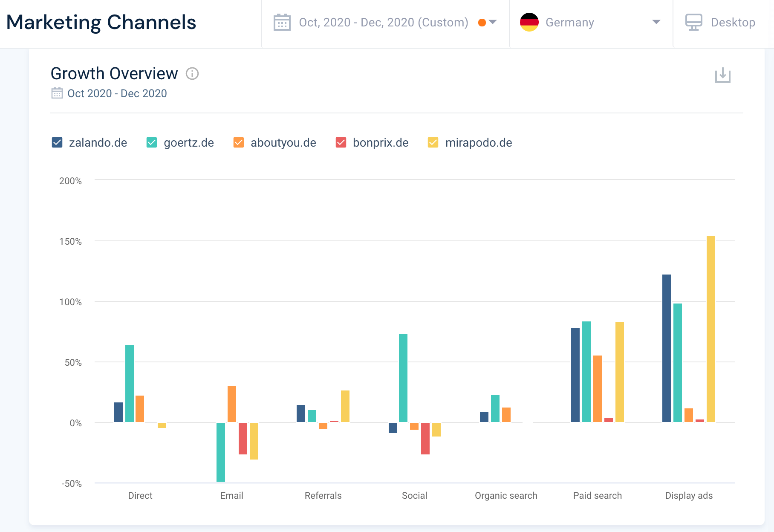Image resolution: width=774 pixels, height=532 pixels.
Task: Click the calendar icon in date picker
Action: 282,22
